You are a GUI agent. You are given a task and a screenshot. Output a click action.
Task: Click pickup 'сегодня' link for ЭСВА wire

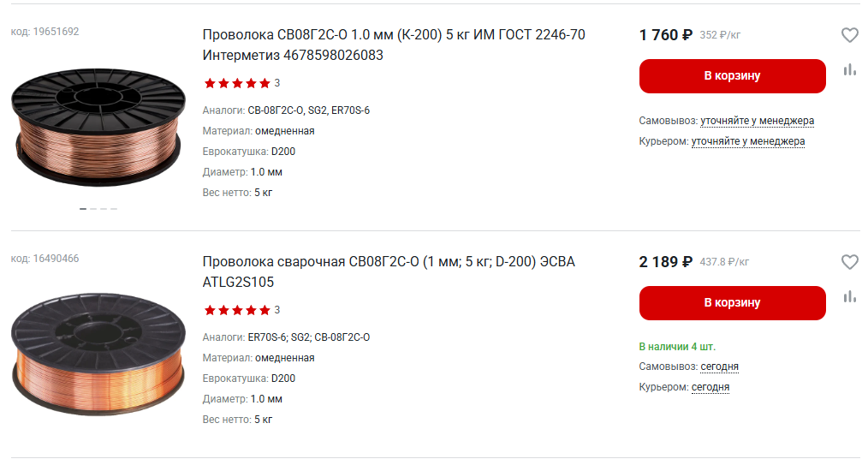click(x=719, y=367)
